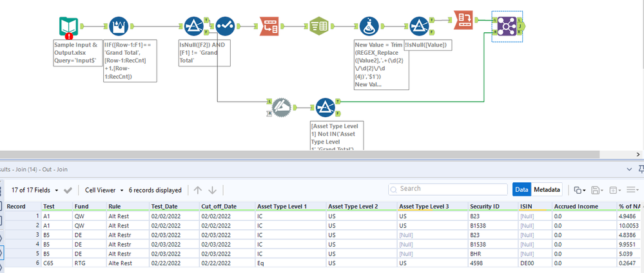Select the Formula flask tool
This screenshot has height=273, width=644.
pos(369,27)
